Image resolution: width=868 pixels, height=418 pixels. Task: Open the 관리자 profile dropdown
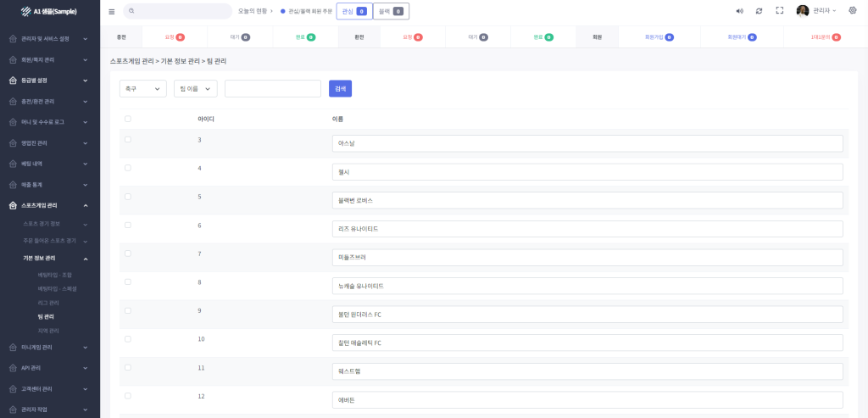coord(816,11)
